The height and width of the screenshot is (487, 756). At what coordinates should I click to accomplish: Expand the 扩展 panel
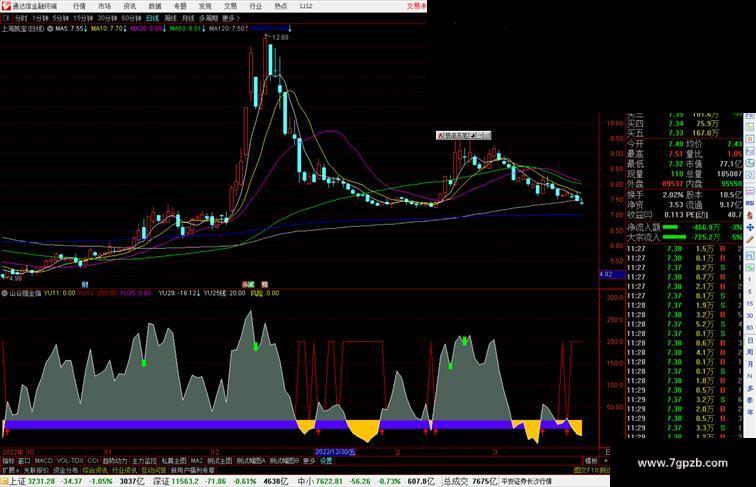click(10, 470)
